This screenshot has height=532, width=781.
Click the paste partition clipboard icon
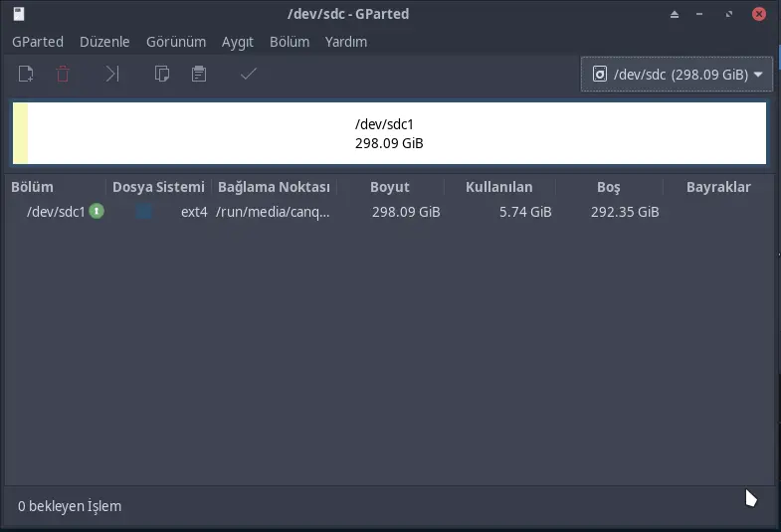click(199, 75)
